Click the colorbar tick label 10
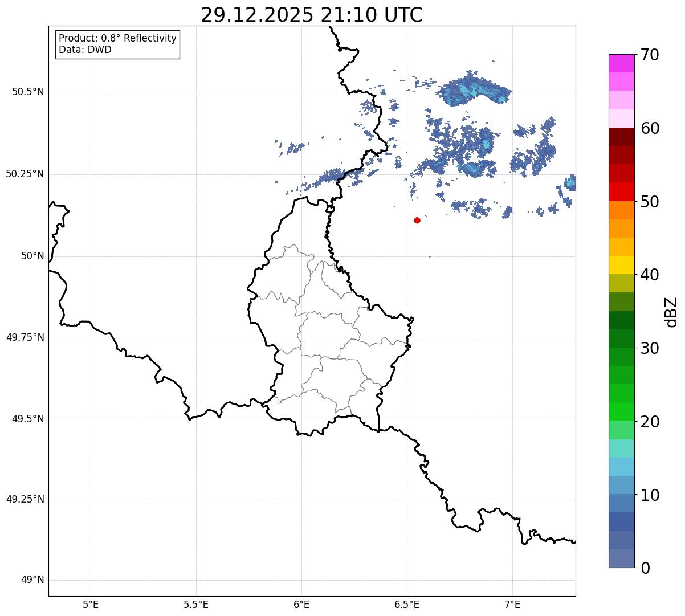 coord(650,495)
